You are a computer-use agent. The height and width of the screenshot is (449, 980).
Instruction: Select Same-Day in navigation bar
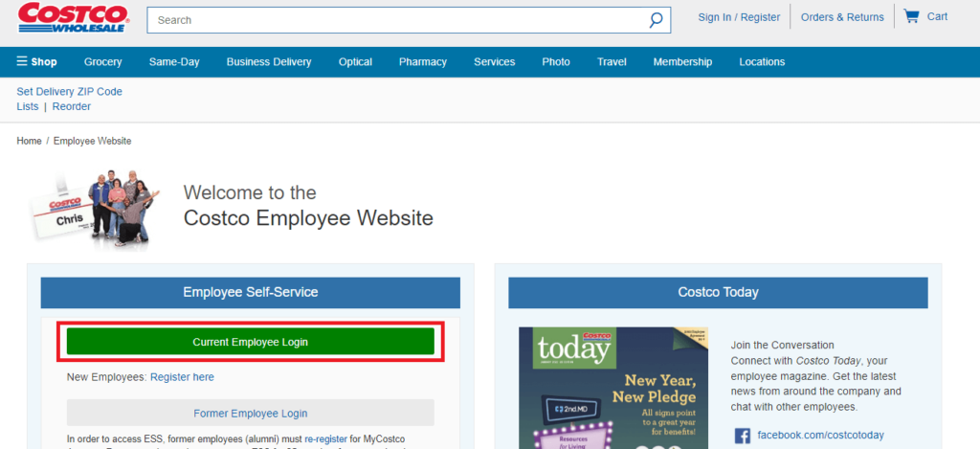(174, 62)
